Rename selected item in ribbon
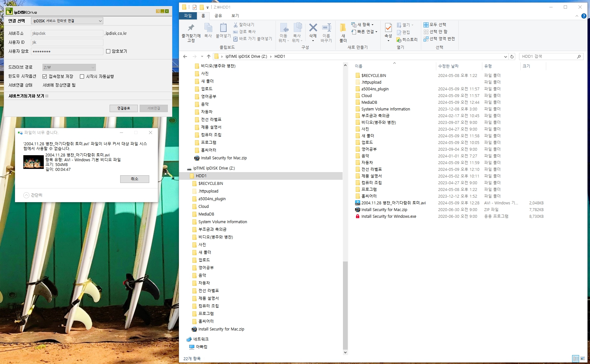This screenshot has height=364, width=590. pos(326,33)
